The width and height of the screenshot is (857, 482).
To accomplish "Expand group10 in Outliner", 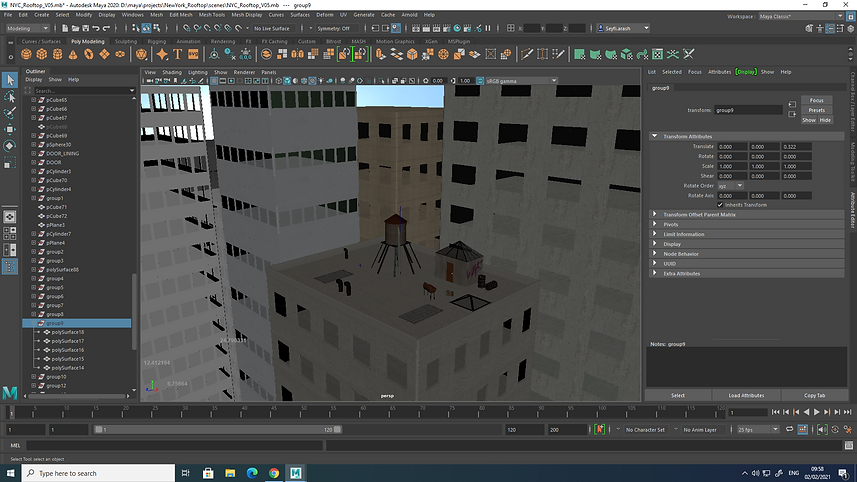I will (x=33, y=377).
